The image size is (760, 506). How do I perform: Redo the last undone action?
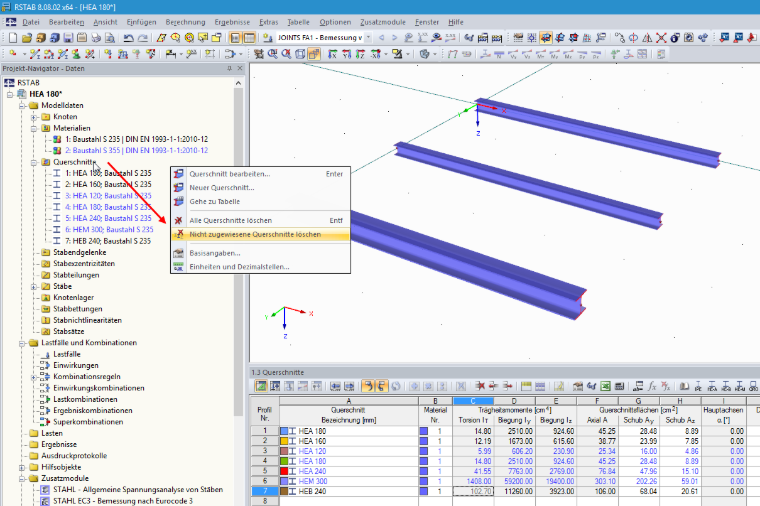point(142,38)
